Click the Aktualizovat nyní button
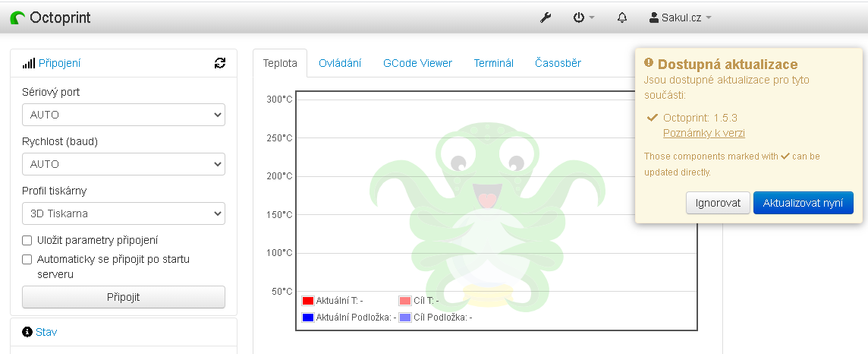 point(804,203)
